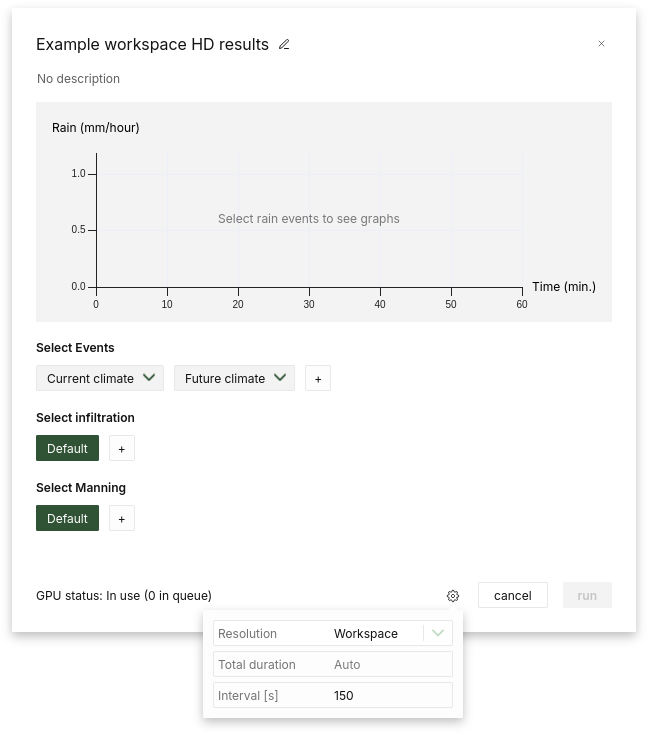648x734 pixels.
Task: Toggle the Default Manning option
Action: [67, 519]
